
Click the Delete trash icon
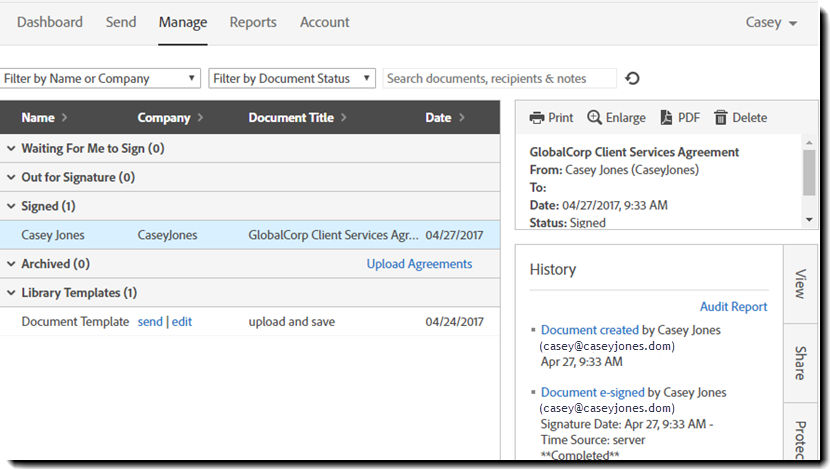tap(720, 118)
